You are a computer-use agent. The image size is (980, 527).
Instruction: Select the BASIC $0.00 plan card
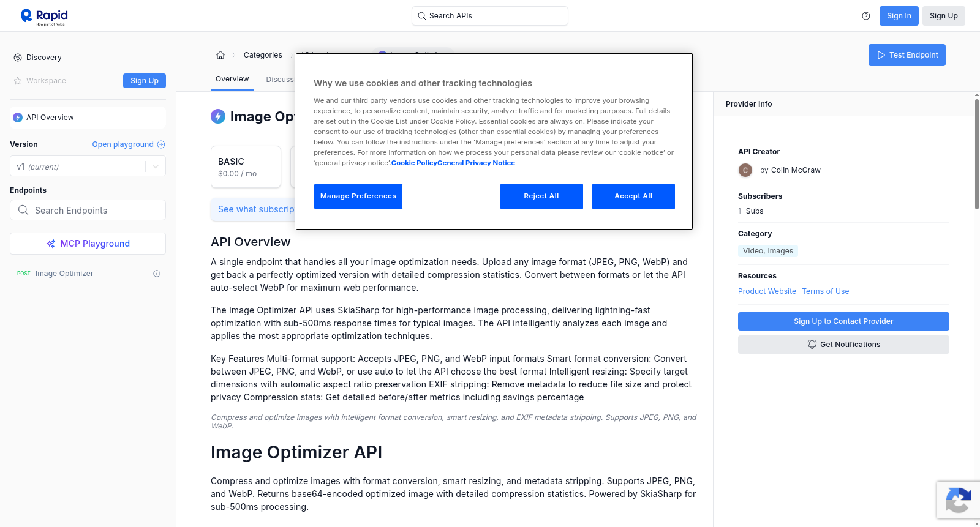point(246,166)
